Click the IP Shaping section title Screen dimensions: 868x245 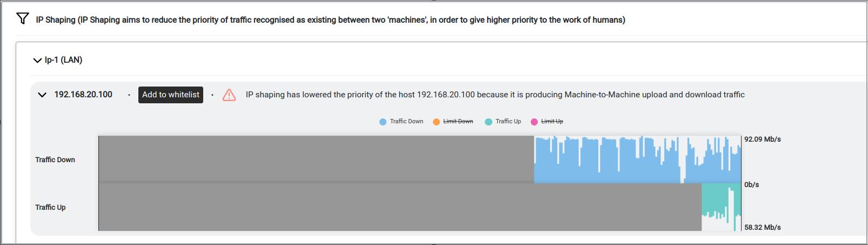click(x=330, y=20)
